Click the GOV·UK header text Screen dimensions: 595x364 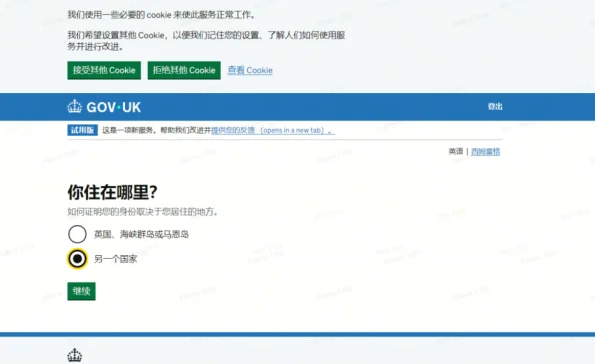113,107
